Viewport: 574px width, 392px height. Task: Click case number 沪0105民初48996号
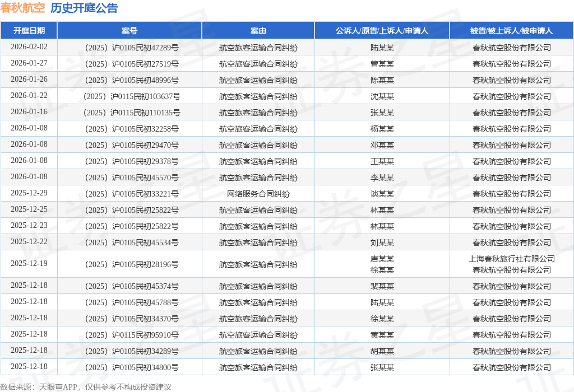pyautogui.click(x=132, y=80)
